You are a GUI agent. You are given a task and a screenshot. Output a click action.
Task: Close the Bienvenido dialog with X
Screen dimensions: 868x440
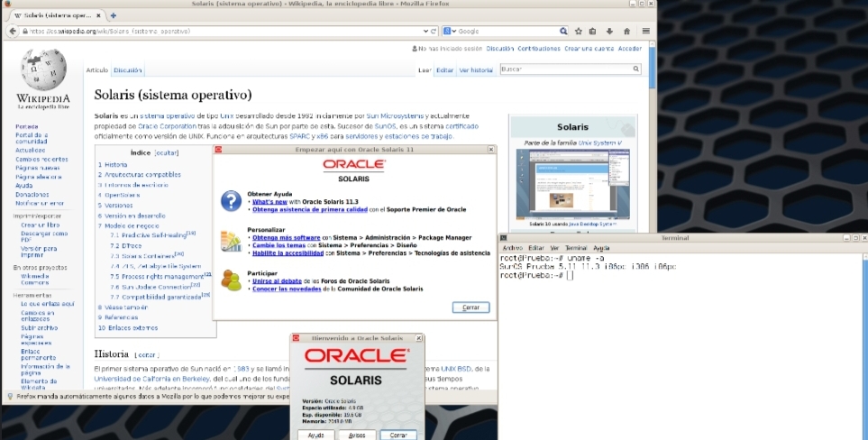[x=418, y=338]
